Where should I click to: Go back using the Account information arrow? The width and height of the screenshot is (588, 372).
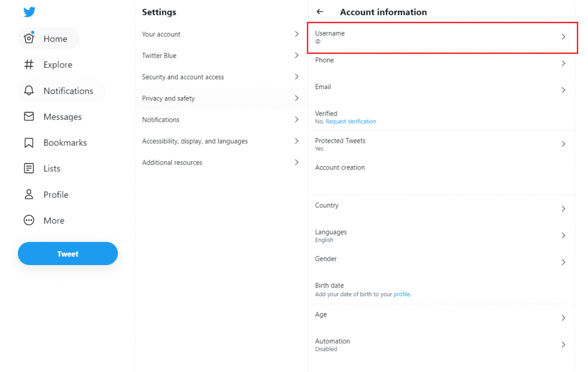click(x=320, y=11)
